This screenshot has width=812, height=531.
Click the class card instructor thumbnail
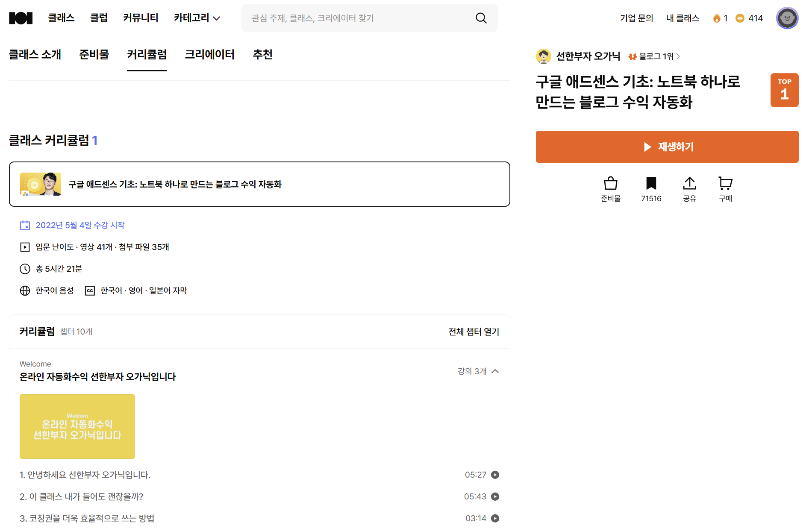[x=41, y=184]
